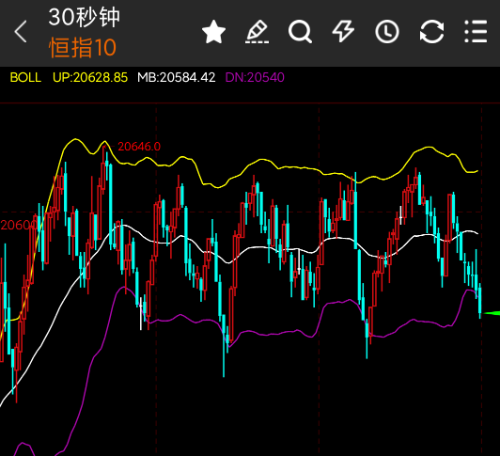
Task: Add chart to favorites with star icon
Action: [x=214, y=32]
